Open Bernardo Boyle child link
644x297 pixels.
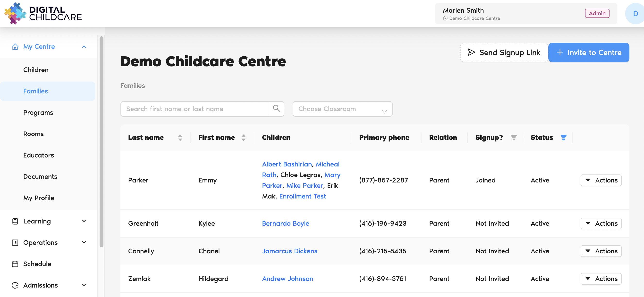[x=285, y=223]
